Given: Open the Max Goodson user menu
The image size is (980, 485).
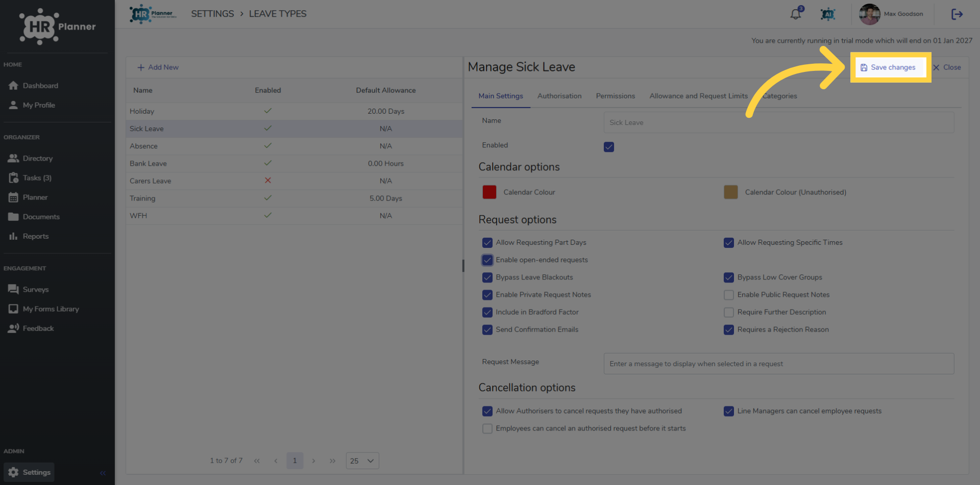Looking at the screenshot, I should (x=891, y=14).
